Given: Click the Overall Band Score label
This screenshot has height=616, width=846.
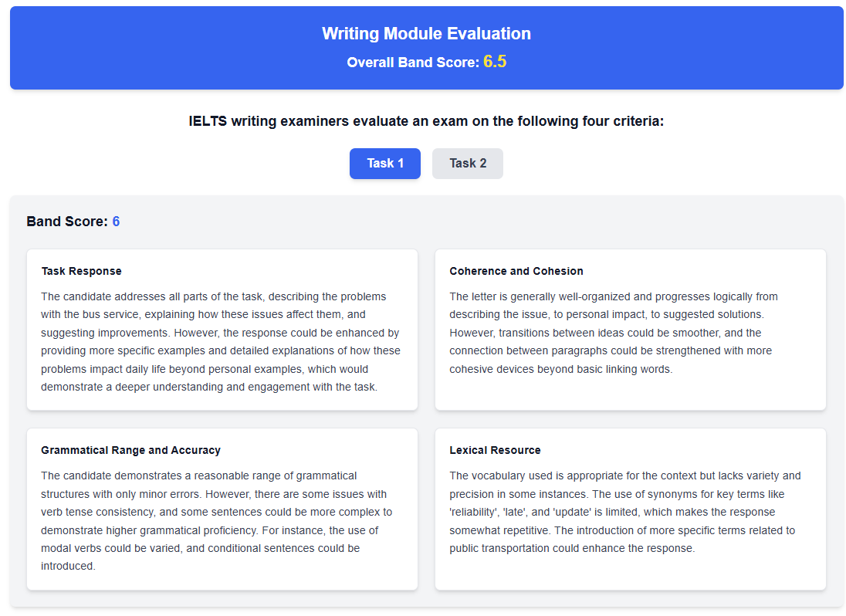Looking at the screenshot, I should click(413, 63).
